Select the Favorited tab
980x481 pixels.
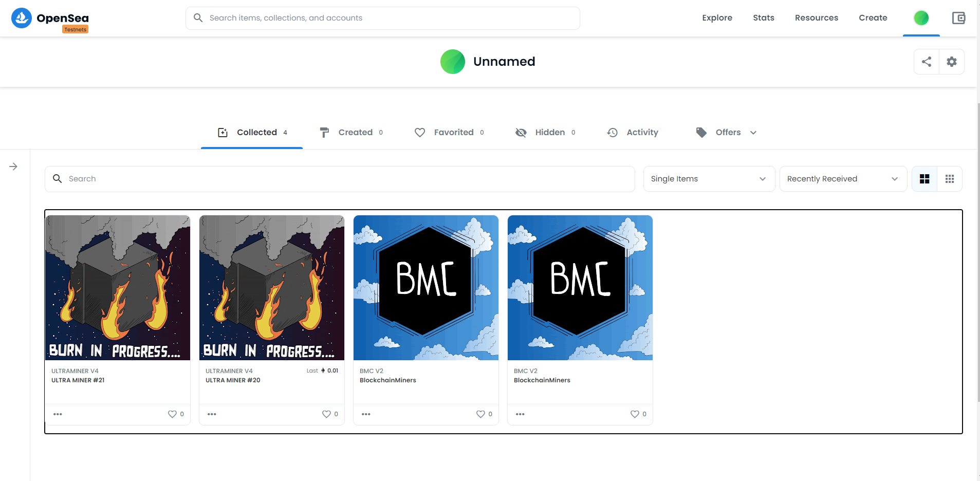coord(449,133)
